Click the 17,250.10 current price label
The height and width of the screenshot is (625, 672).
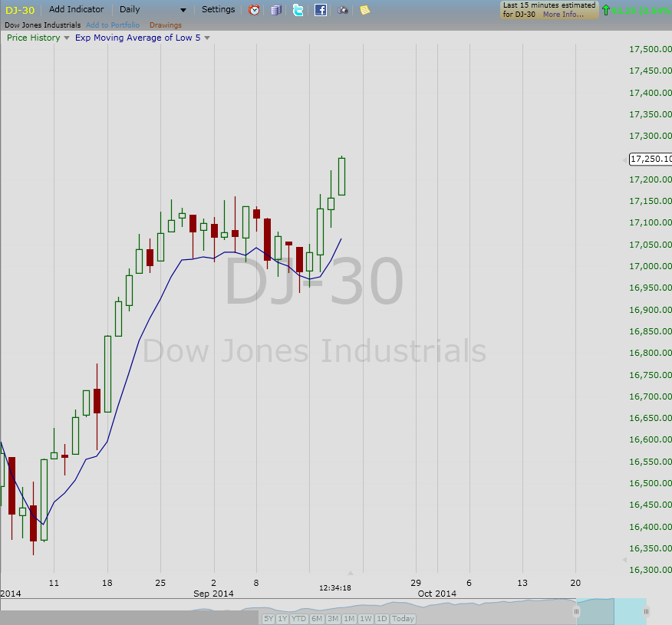coord(651,159)
